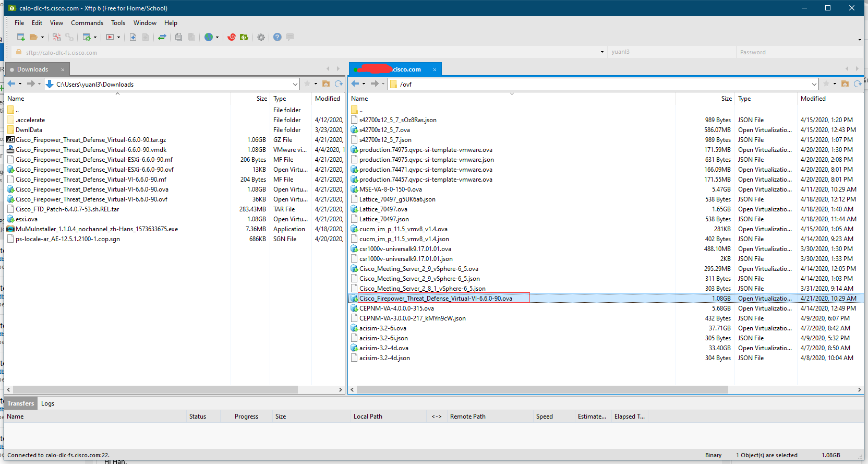Click the Password input field
Screen dimensions: 868x464
click(x=799, y=52)
